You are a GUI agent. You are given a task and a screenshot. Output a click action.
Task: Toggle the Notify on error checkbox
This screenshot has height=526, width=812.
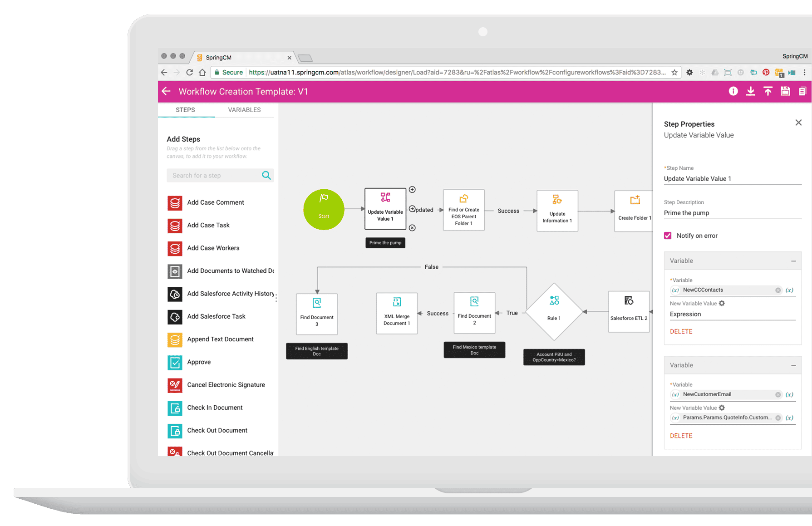(x=668, y=236)
